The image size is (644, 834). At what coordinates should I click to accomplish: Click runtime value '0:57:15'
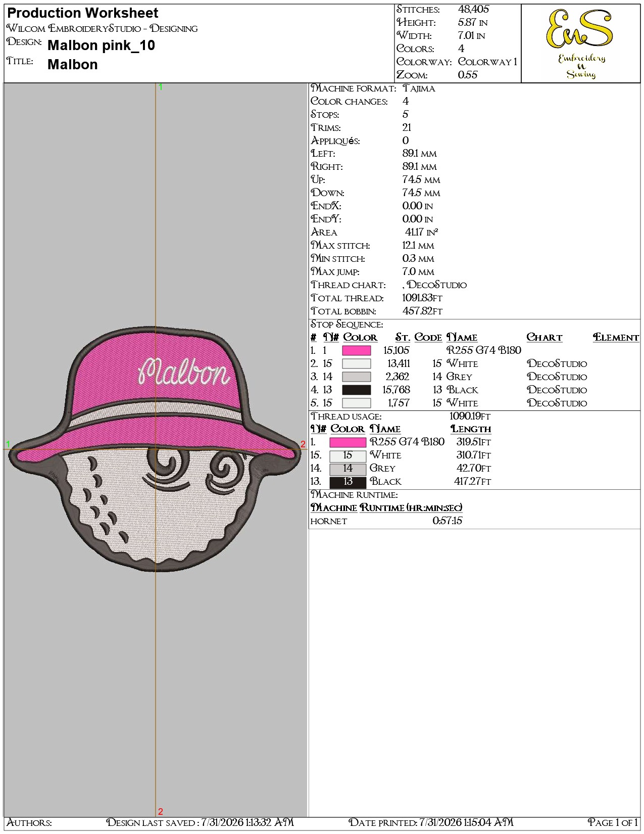(x=448, y=521)
